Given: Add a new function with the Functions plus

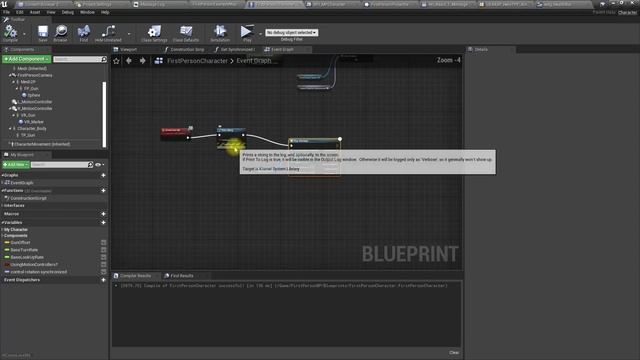Looking at the screenshot, I should click(x=103, y=191).
